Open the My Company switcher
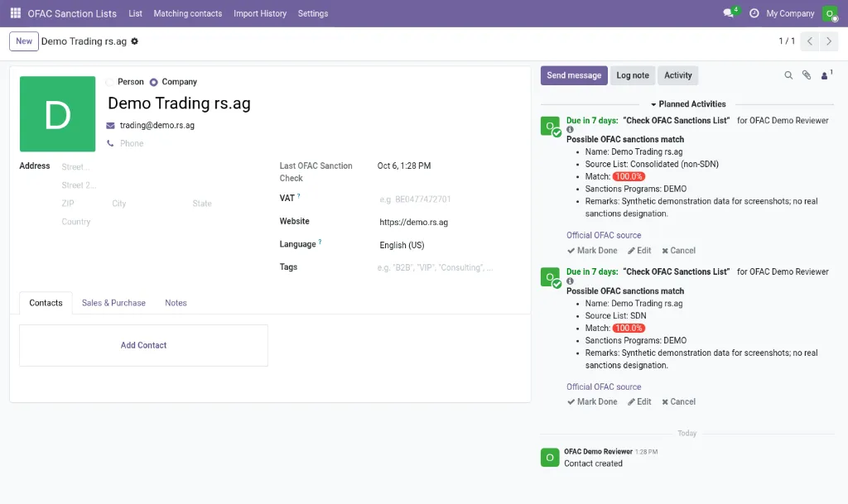Viewport: 848px width, 504px height. 790,13
